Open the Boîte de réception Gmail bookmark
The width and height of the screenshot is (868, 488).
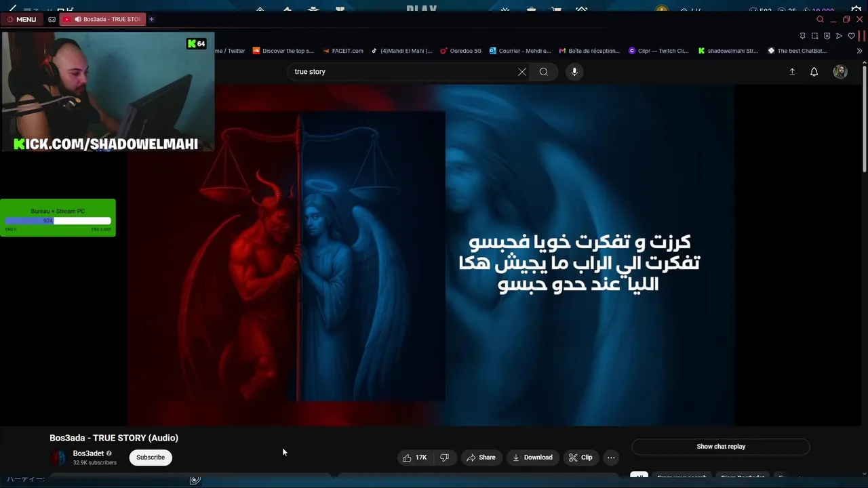coord(589,51)
